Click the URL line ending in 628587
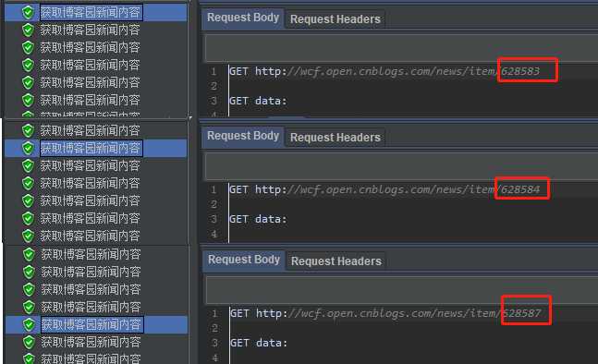598x364 pixels. [385, 313]
